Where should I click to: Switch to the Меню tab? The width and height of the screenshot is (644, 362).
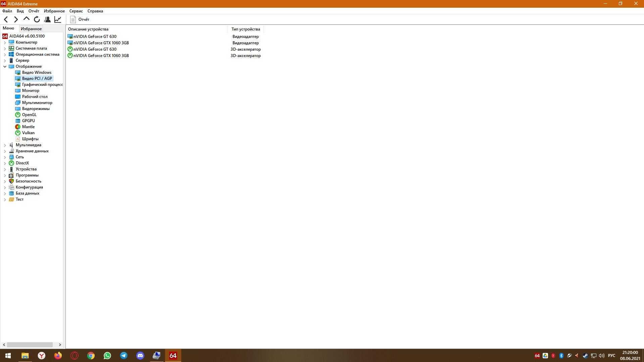click(x=8, y=29)
